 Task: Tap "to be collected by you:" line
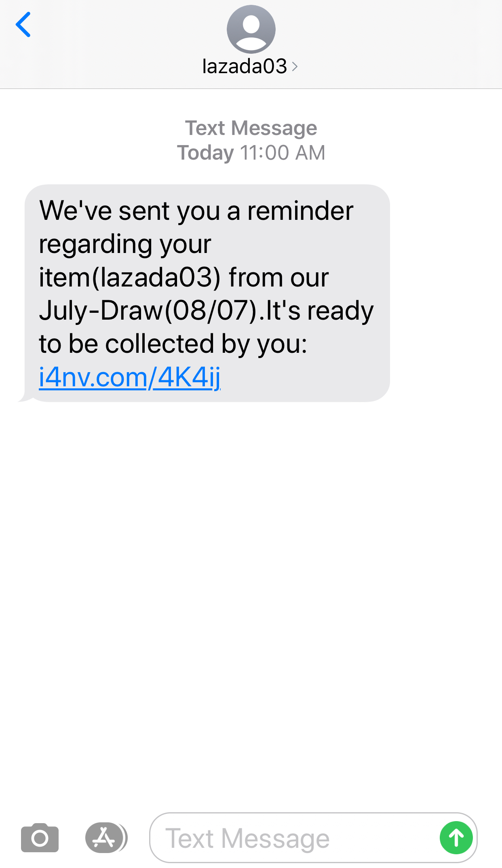[173, 344]
